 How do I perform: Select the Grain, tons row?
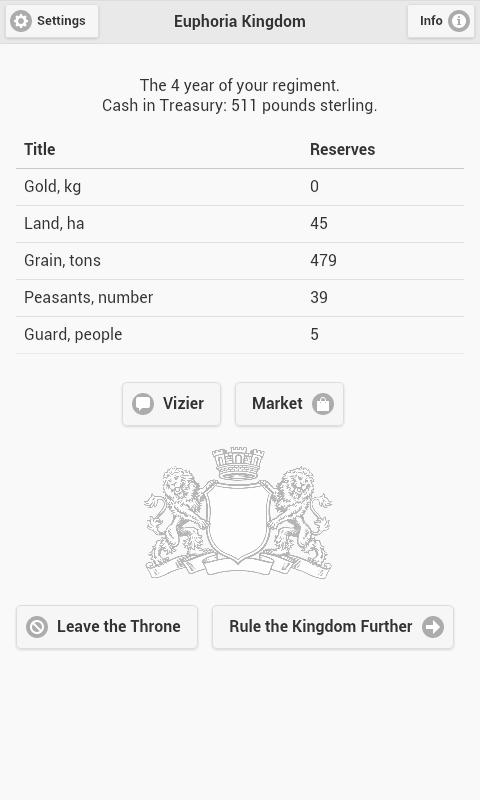click(x=240, y=261)
